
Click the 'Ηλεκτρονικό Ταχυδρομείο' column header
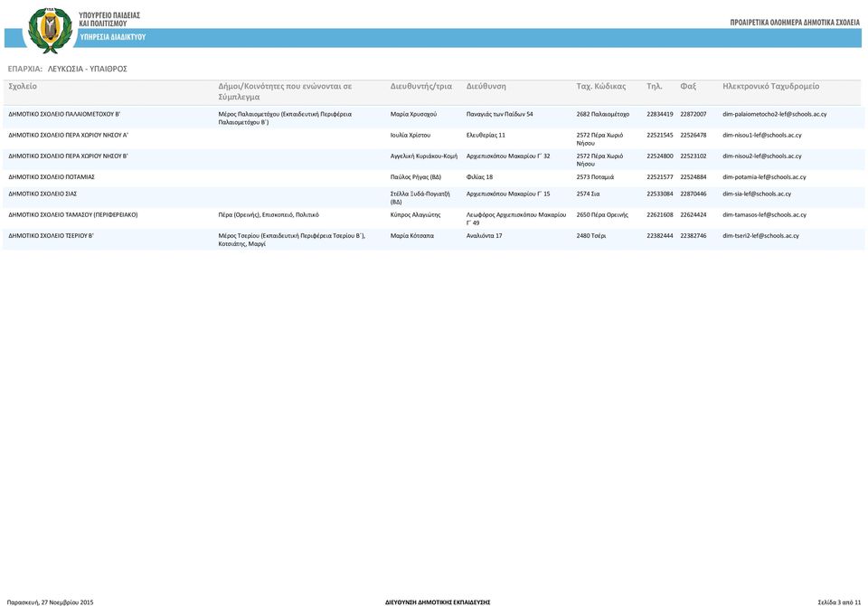[771, 87]
